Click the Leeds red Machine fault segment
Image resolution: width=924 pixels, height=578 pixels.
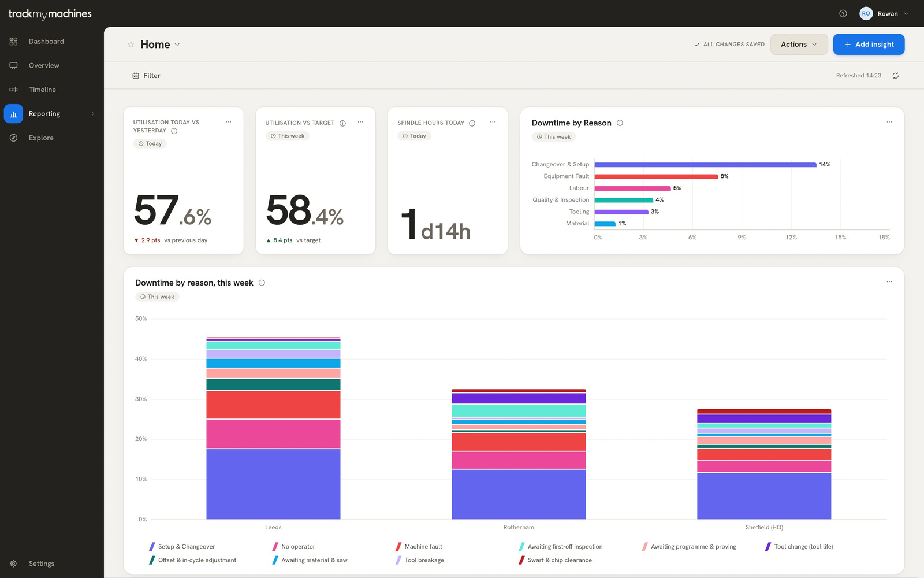pos(273,405)
